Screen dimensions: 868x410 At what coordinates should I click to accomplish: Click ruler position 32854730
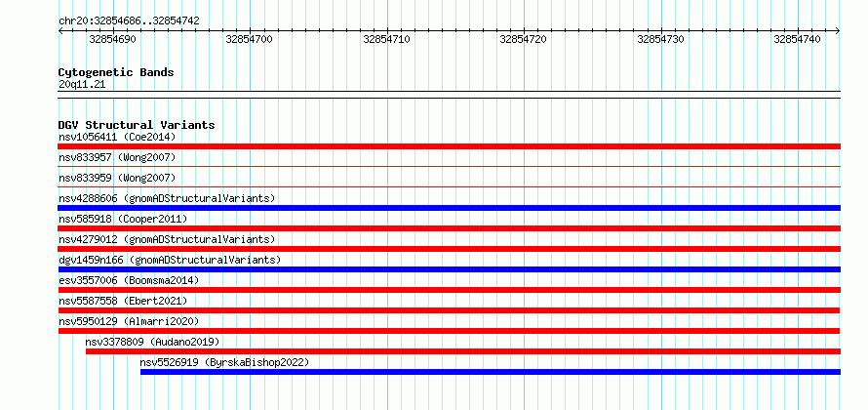click(x=660, y=39)
